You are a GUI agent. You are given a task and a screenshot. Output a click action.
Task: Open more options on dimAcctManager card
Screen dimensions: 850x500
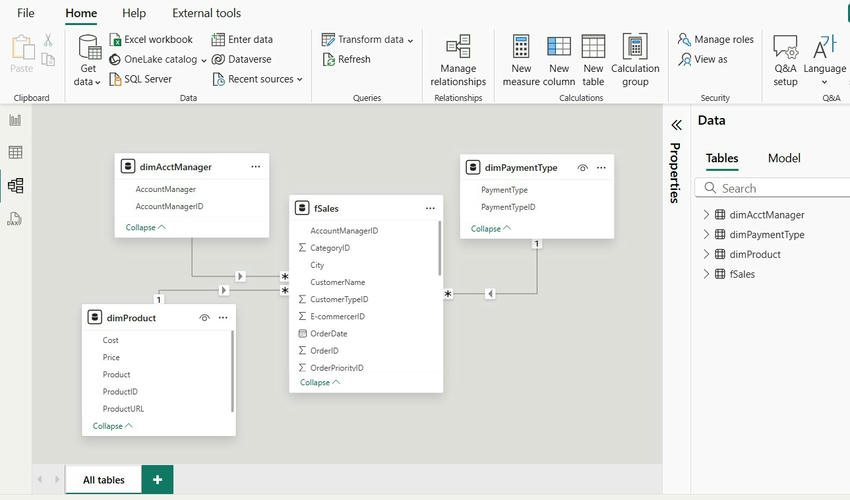pos(256,166)
